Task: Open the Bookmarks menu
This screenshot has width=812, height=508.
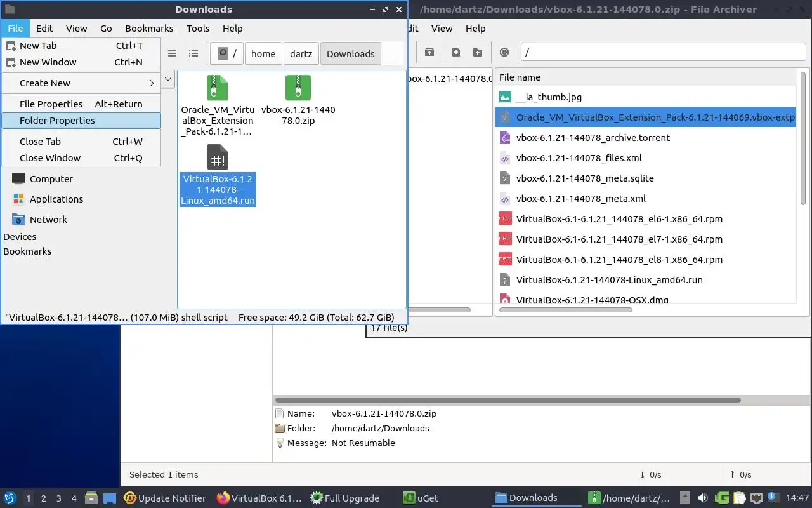Action: tap(149, 29)
